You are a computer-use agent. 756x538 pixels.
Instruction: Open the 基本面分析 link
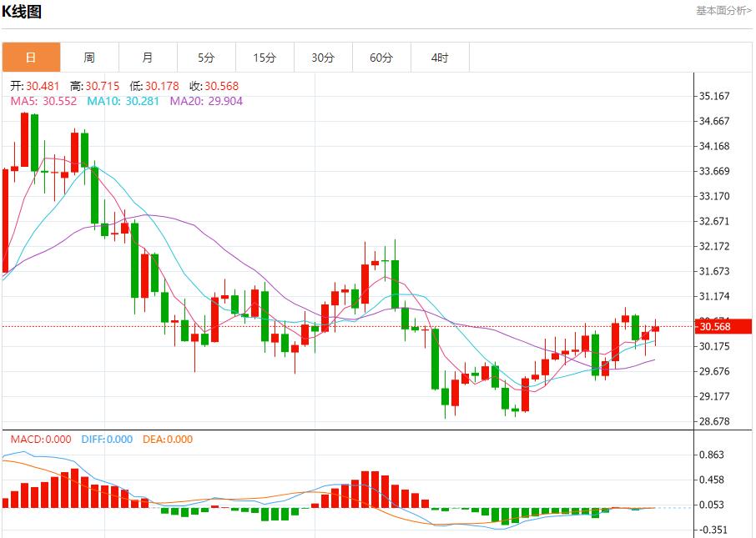723,11
